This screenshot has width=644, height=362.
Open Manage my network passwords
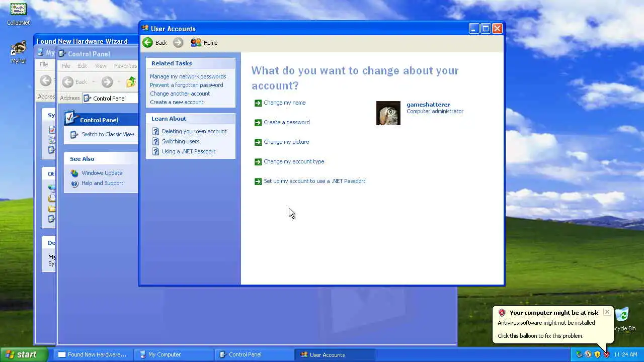[188, 76]
